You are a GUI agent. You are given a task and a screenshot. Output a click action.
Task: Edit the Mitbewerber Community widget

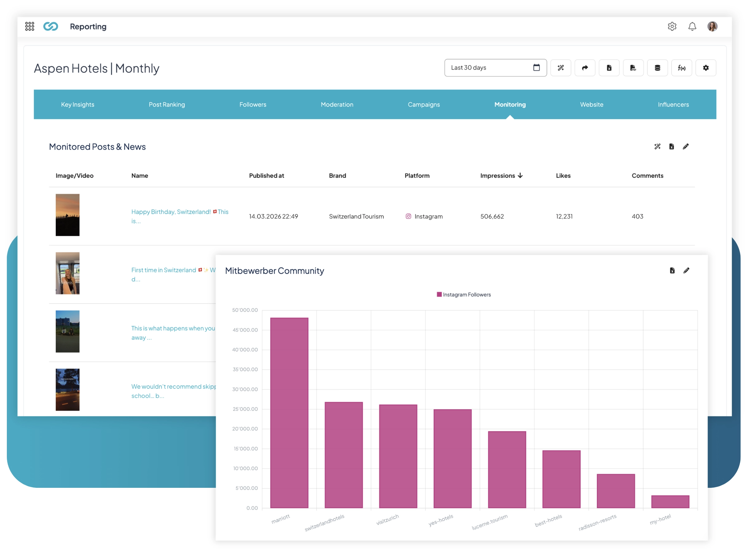pyautogui.click(x=686, y=270)
